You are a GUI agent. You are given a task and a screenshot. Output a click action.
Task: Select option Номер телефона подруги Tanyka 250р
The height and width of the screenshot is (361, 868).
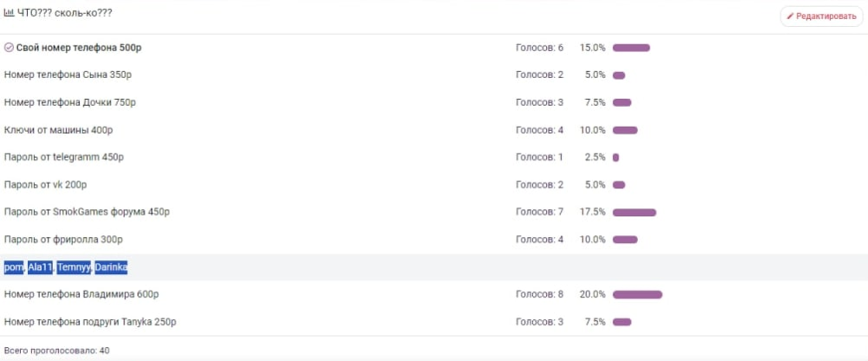coord(90,322)
